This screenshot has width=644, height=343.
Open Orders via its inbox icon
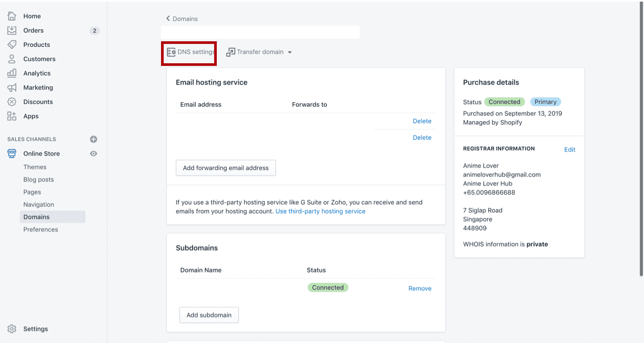point(12,31)
